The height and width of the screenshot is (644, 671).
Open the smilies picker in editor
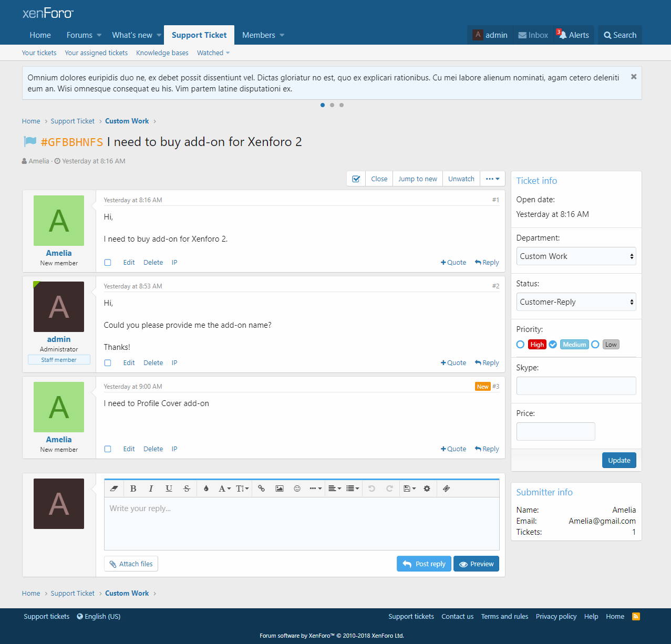297,489
